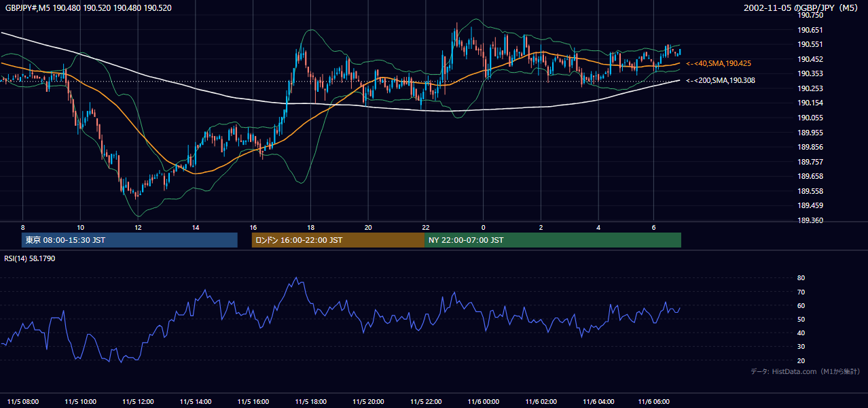Click the RSI 20 level label
The image size is (868, 408).
click(x=801, y=360)
